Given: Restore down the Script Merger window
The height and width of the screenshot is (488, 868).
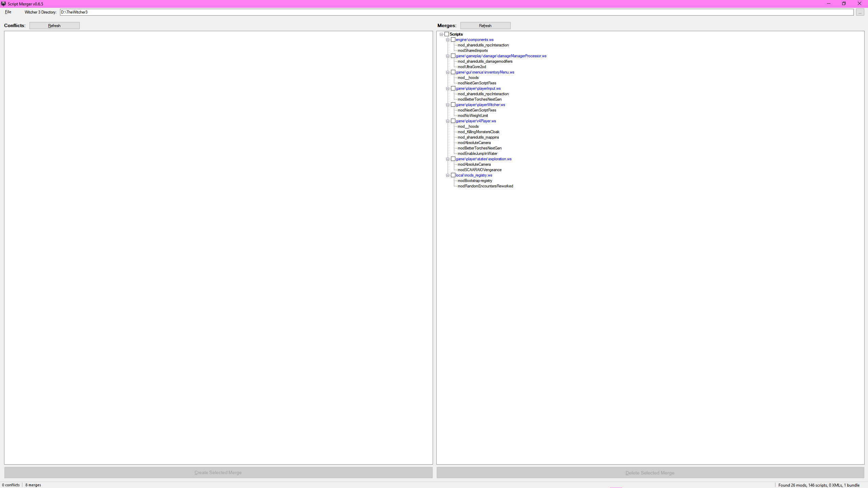Looking at the screenshot, I should 844,4.
